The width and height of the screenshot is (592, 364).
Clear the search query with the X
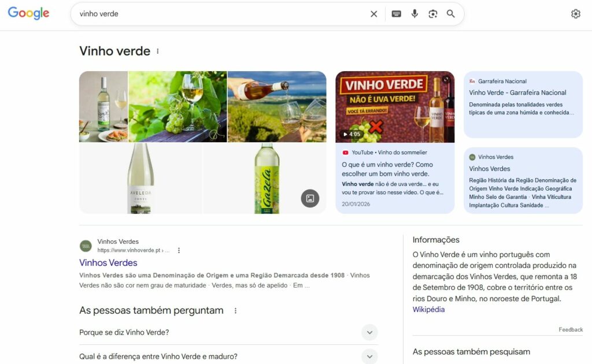[x=373, y=13]
